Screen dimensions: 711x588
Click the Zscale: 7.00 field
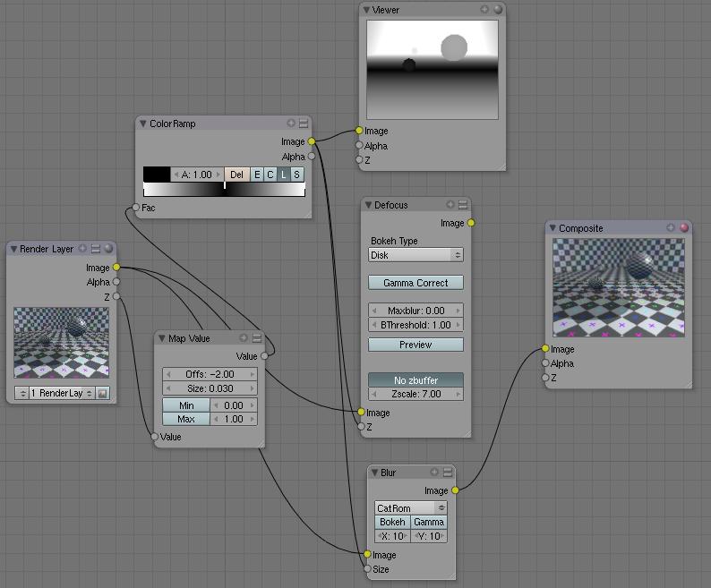point(415,394)
